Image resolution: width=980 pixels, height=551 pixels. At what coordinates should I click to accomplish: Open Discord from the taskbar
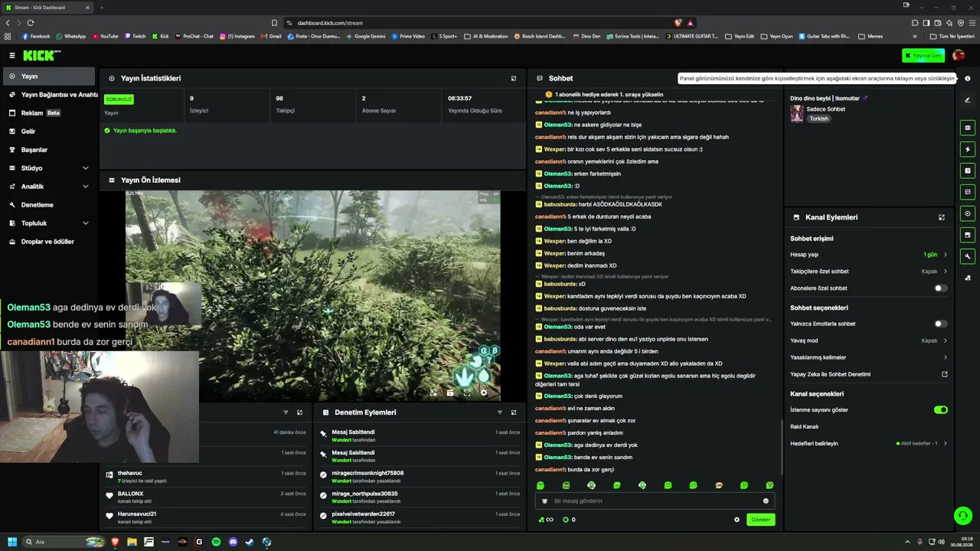click(x=233, y=542)
